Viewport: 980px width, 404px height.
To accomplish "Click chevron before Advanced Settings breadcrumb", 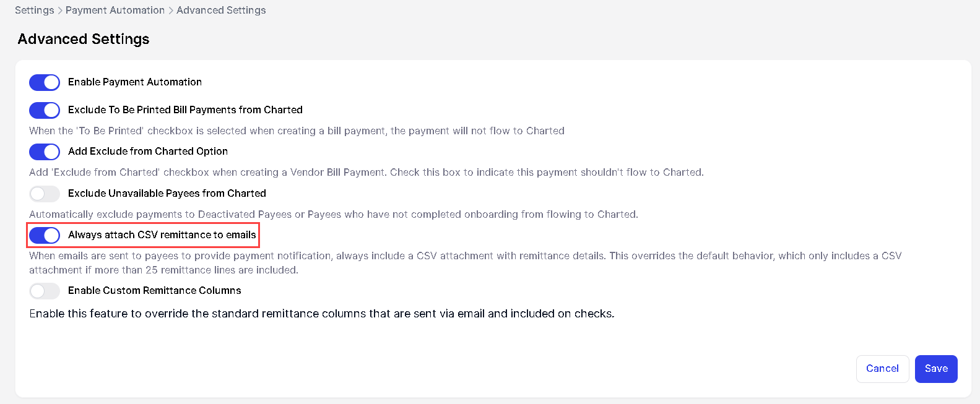I will coord(171,11).
